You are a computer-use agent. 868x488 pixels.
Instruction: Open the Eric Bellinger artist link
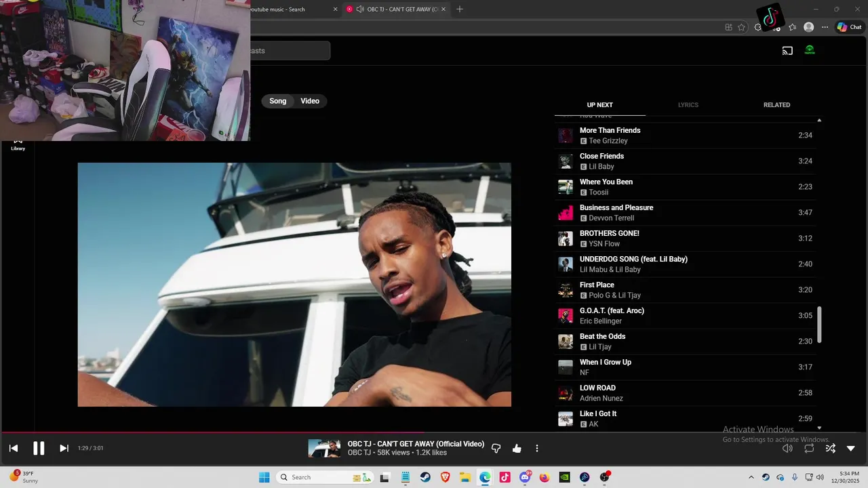click(601, 321)
